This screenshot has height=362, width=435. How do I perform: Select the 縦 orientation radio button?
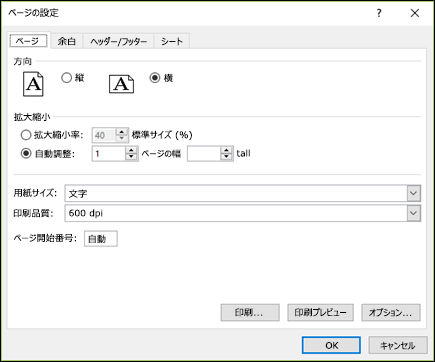click(67, 78)
